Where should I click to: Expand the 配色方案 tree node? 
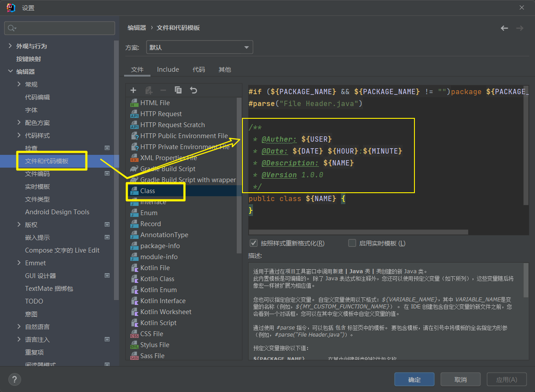click(19, 123)
